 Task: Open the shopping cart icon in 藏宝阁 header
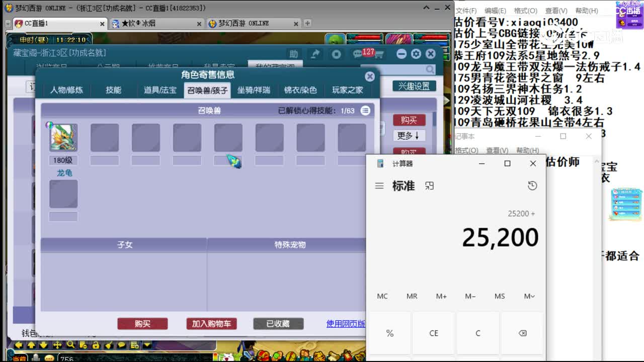(x=379, y=55)
